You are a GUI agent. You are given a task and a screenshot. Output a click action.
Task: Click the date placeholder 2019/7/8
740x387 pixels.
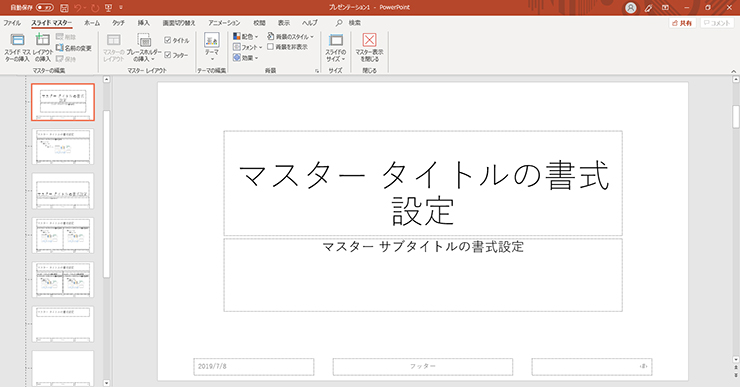253,367
